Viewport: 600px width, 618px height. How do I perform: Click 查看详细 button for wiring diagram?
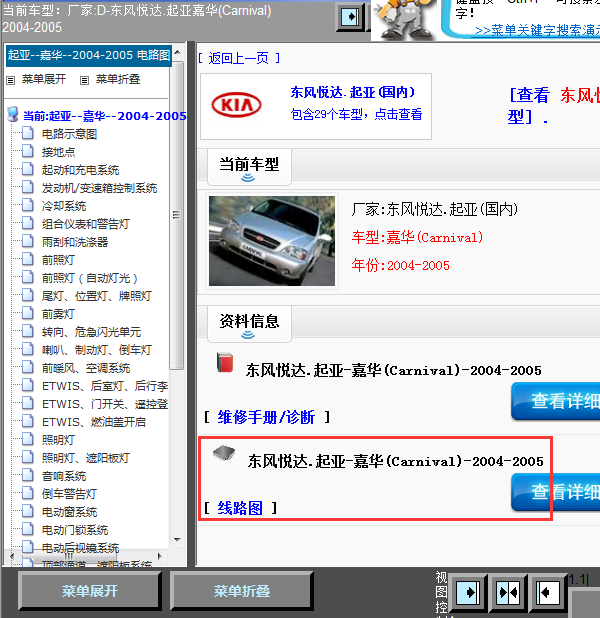(556, 492)
